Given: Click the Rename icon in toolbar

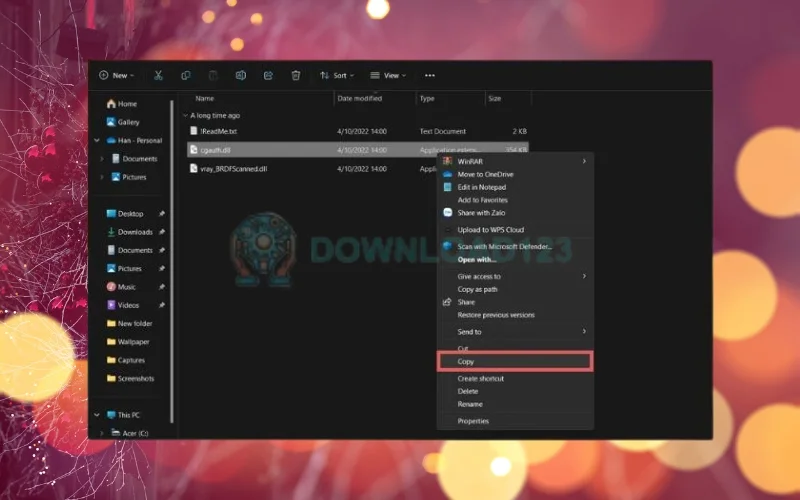Looking at the screenshot, I should click(x=241, y=76).
